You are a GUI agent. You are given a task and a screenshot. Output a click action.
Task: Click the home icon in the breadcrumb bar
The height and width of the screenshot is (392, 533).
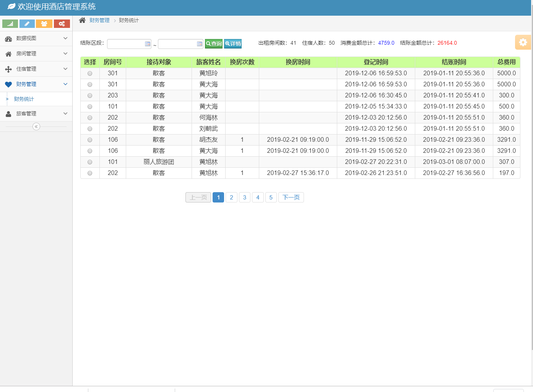click(82, 21)
